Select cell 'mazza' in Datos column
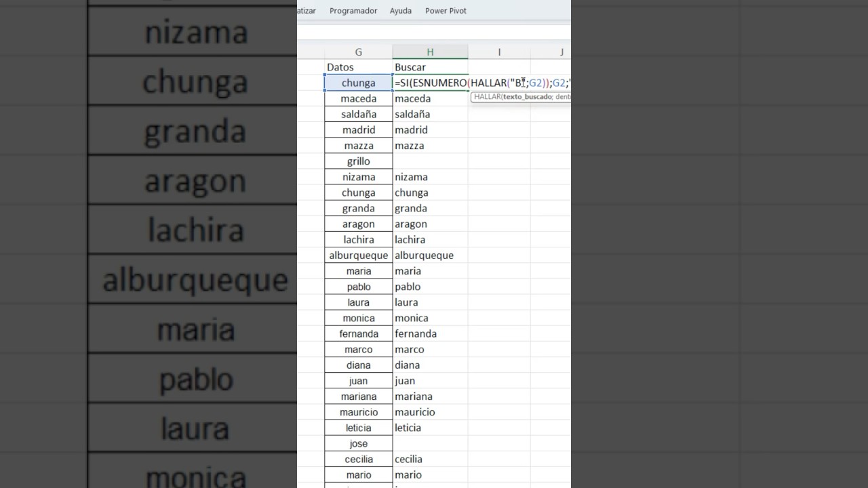The image size is (868, 488). tap(359, 146)
